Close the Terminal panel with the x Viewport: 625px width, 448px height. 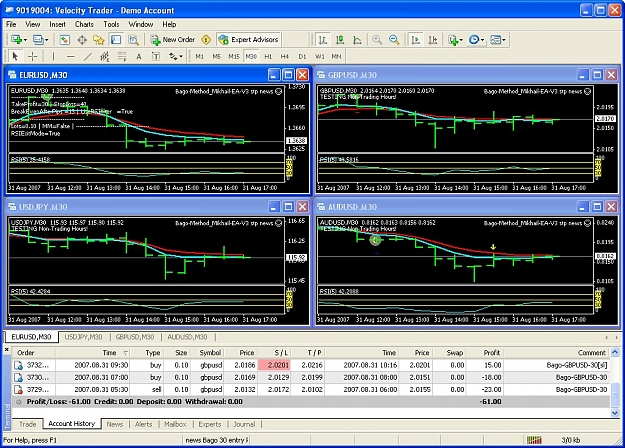6,350
